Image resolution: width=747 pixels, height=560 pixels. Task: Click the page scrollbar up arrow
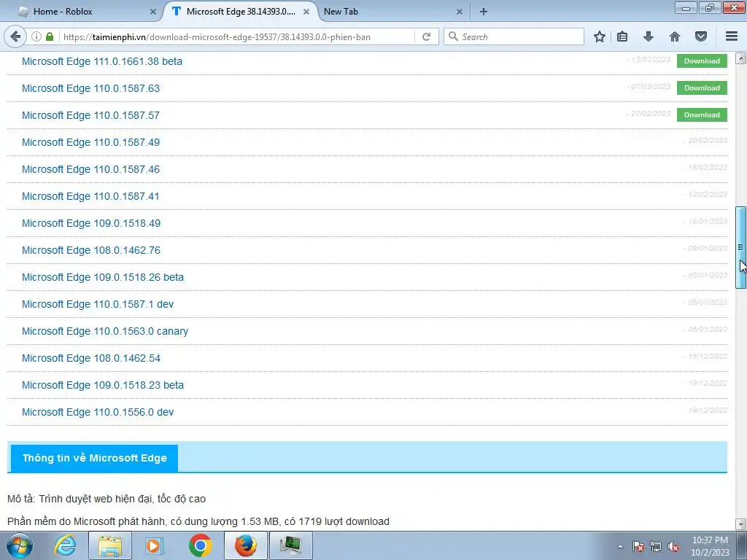click(740, 58)
